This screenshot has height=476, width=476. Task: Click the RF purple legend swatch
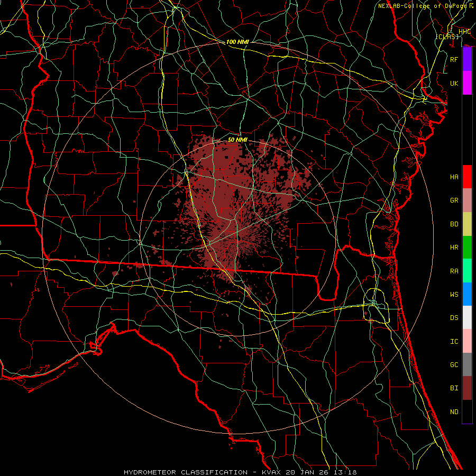[x=467, y=59]
